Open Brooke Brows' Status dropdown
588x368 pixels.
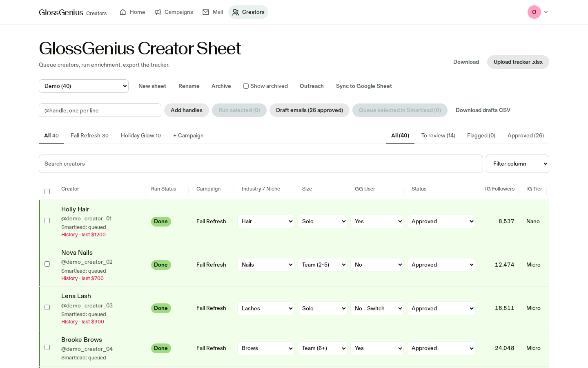pyautogui.click(x=441, y=348)
